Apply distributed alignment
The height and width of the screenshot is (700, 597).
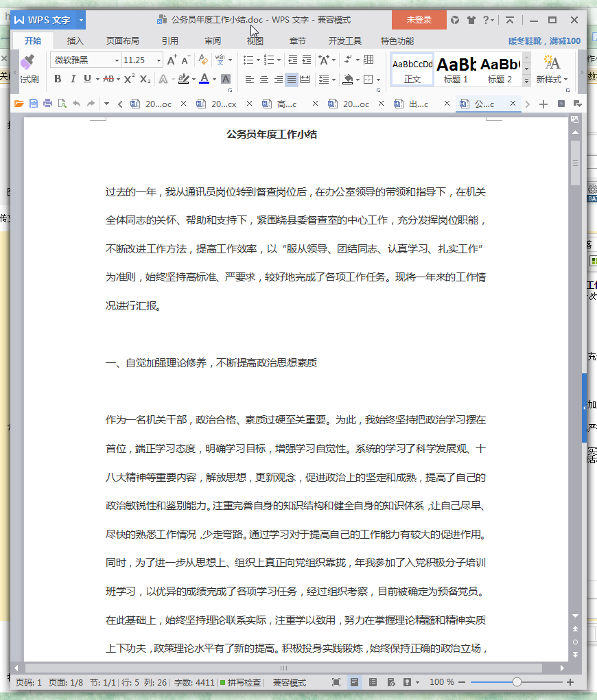point(305,80)
